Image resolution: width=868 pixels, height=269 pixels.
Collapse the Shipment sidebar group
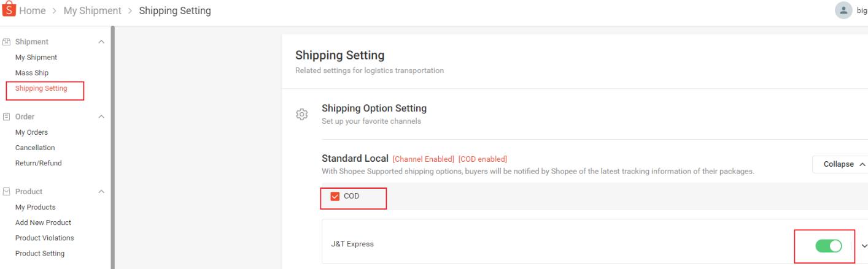101,42
